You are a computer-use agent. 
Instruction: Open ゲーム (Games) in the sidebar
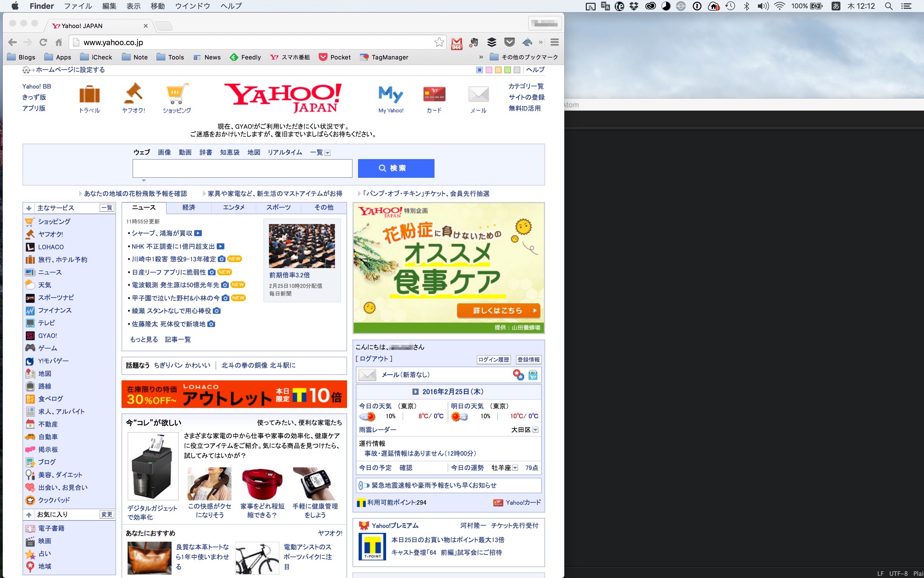[x=47, y=348]
